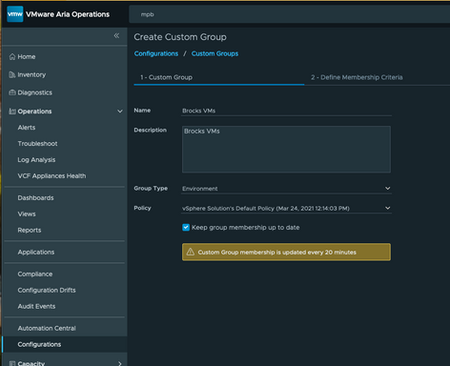Expand the Capacity section arrow

[x=120, y=363]
